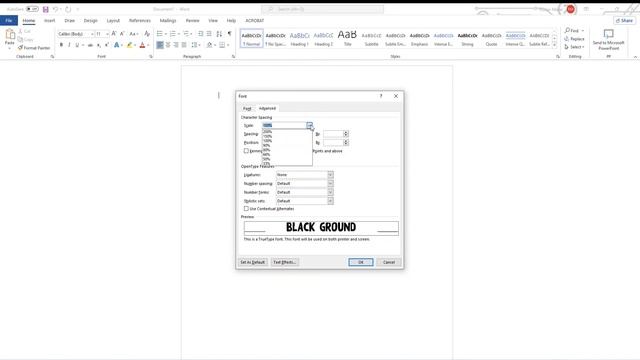
Task: Open the Ligatures dropdown
Action: 330,175
